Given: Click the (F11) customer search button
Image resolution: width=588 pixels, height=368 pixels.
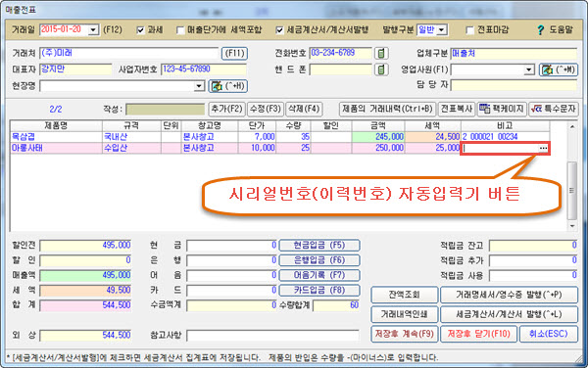Looking at the screenshot, I should coord(235,53).
